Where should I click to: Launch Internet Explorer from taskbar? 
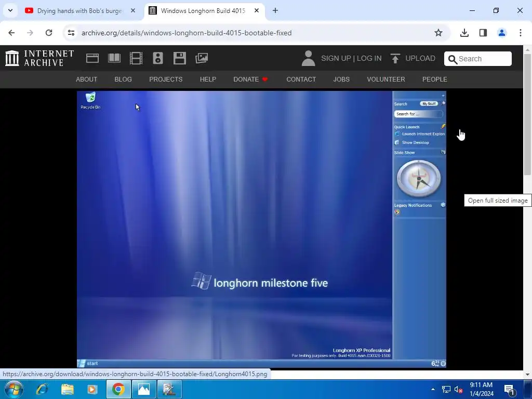[x=42, y=389]
